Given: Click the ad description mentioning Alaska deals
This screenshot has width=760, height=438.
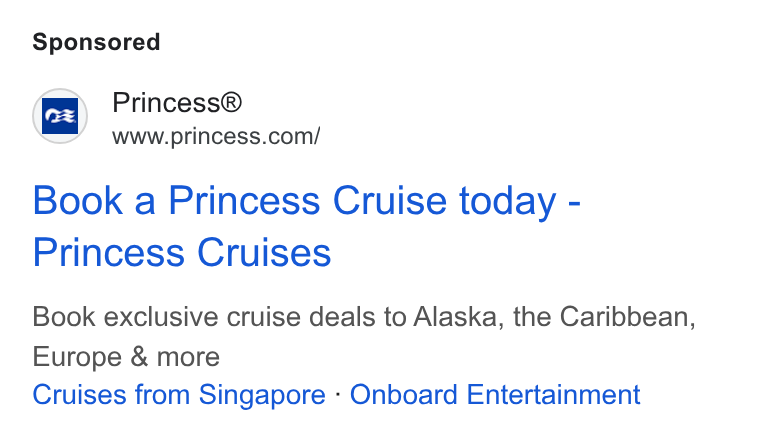Looking at the screenshot, I should coord(364,337).
